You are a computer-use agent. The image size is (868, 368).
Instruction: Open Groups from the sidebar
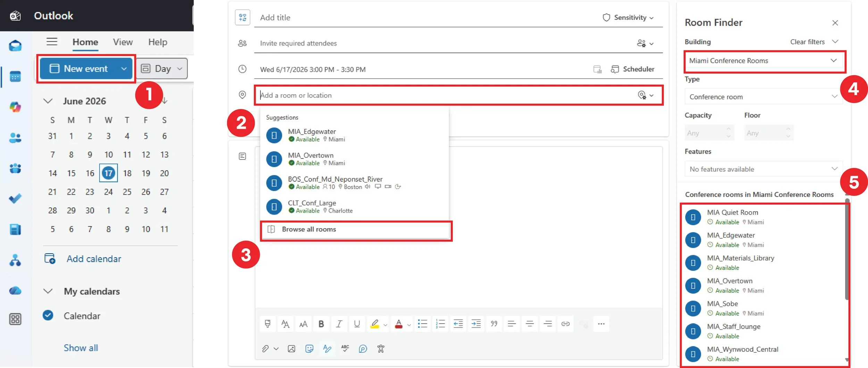tap(15, 169)
